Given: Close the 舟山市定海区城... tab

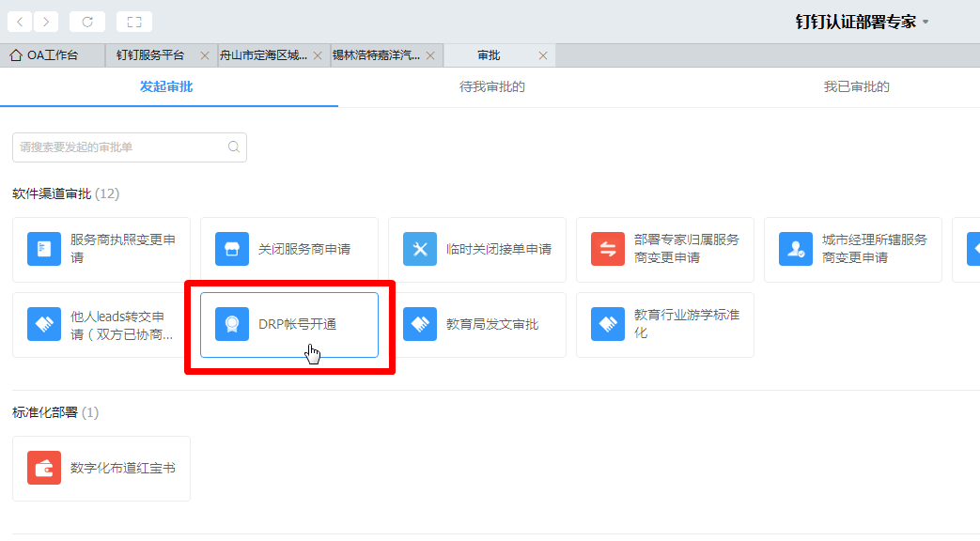Looking at the screenshot, I should click(x=318, y=55).
